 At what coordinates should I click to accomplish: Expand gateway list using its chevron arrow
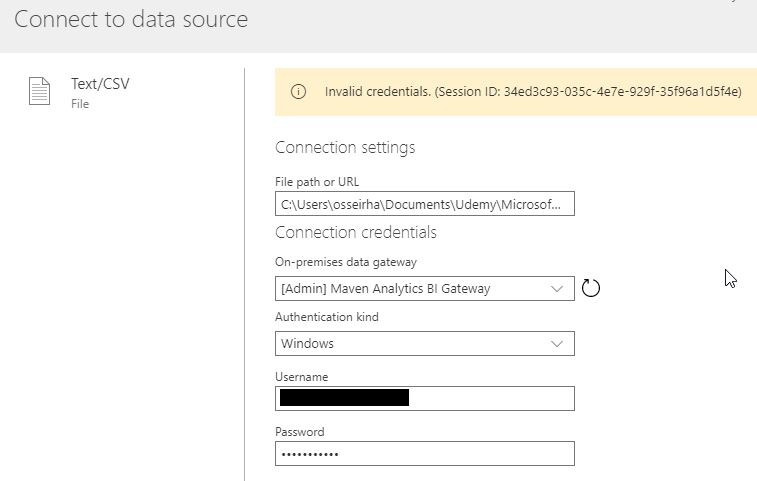coord(557,289)
